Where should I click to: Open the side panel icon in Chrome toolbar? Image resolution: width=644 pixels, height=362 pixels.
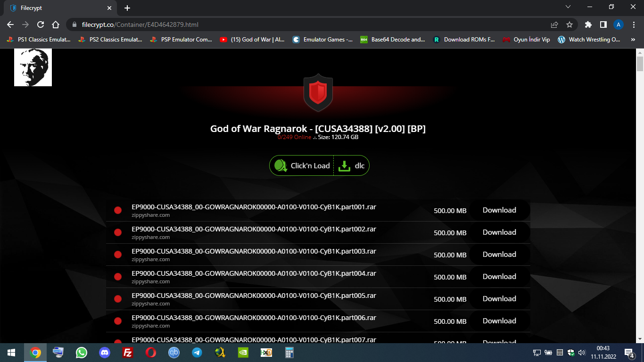click(x=603, y=25)
